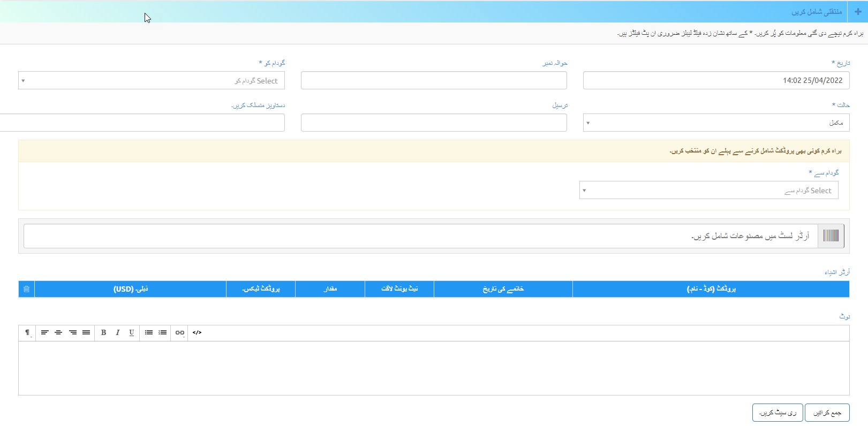Toggle italic formatting in note editor
Screen dimensions: 868x426
[x=117, y=333]
